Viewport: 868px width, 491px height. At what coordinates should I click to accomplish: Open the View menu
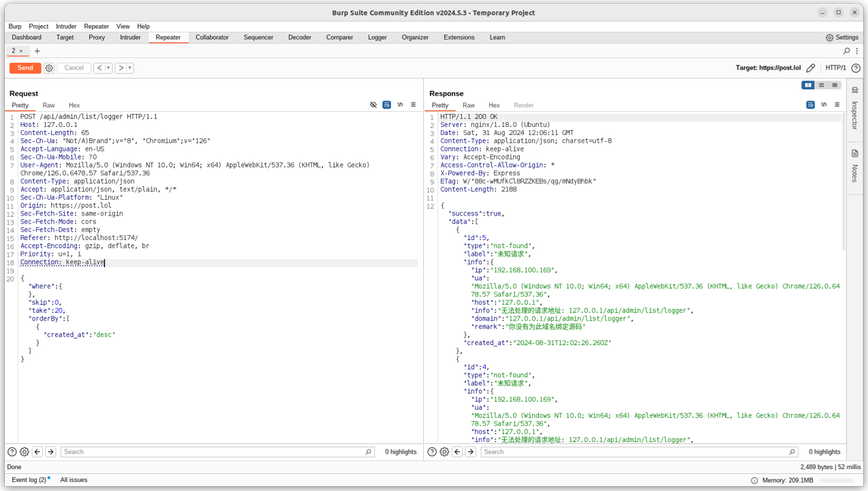point(123,27)
